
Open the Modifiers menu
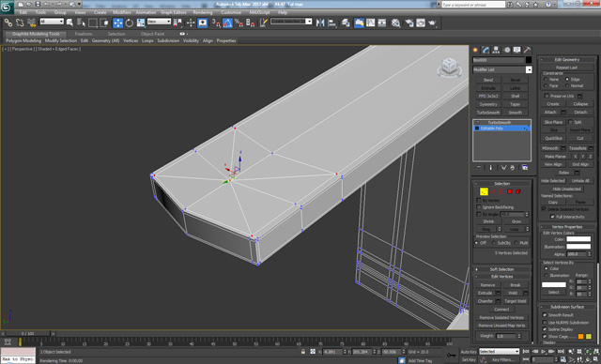(x=122, y=12)
